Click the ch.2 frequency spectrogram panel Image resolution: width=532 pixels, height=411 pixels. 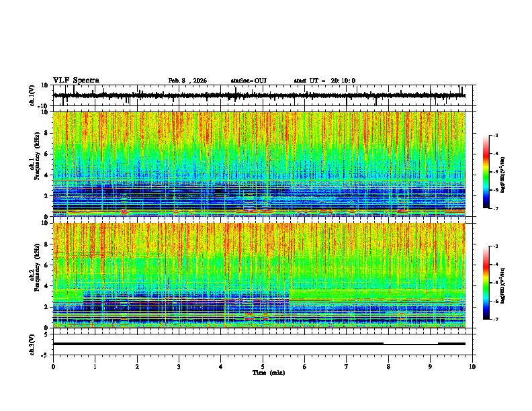coord(259,275)
